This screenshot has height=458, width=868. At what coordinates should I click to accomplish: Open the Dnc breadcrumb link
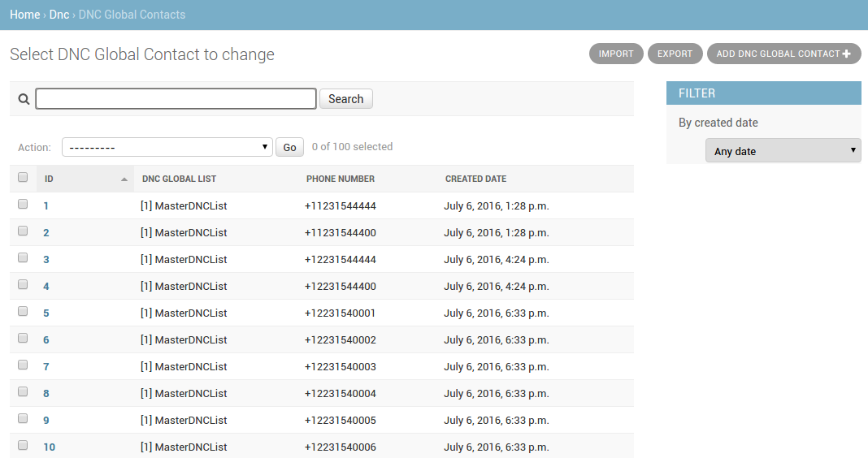59,15
